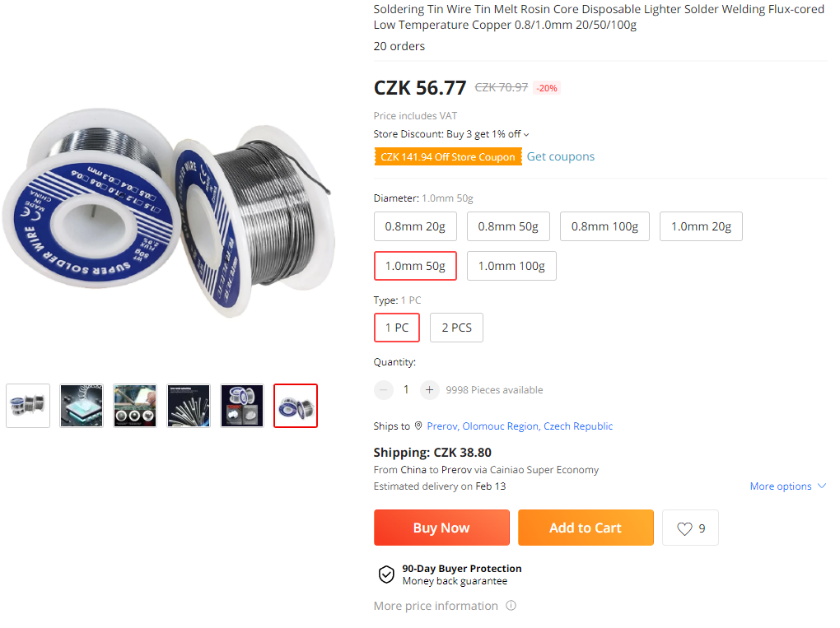
Task: View the first product thumbnail
Action: (28, 406)
